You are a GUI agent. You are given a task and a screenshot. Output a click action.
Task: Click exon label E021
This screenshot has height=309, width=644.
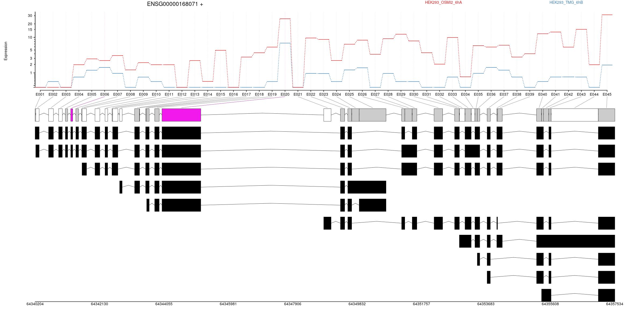298,94
